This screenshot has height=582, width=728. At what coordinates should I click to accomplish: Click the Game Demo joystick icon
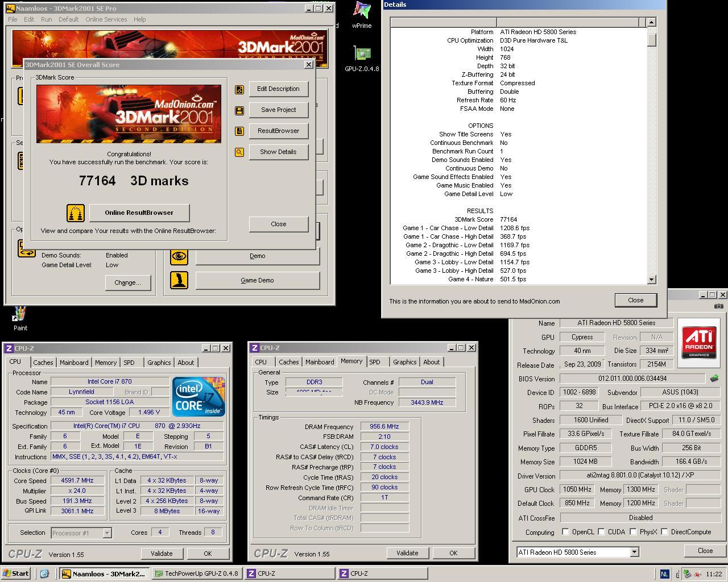tap(179, 280)
